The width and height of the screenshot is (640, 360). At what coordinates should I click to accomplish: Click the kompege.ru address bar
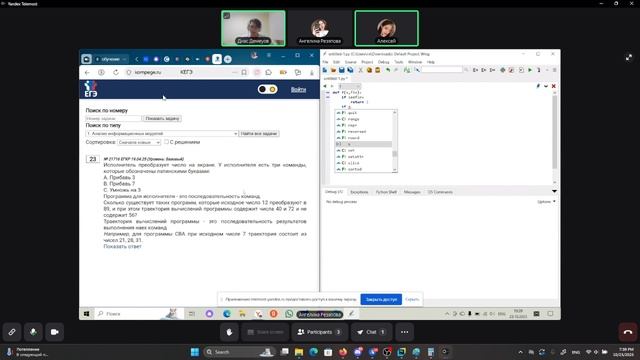point(180,72)
